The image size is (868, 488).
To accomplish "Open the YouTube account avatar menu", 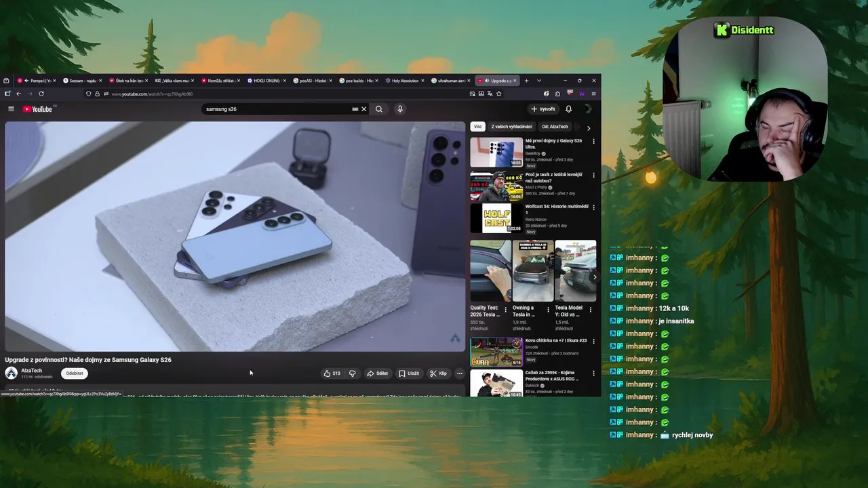I will click(x=587, y=109).
